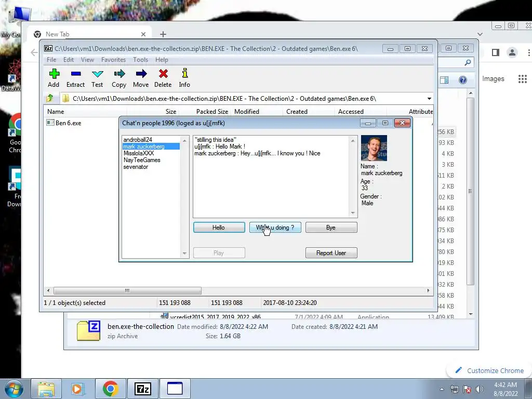Close the New Tab in Chrome

coord(143,34)
